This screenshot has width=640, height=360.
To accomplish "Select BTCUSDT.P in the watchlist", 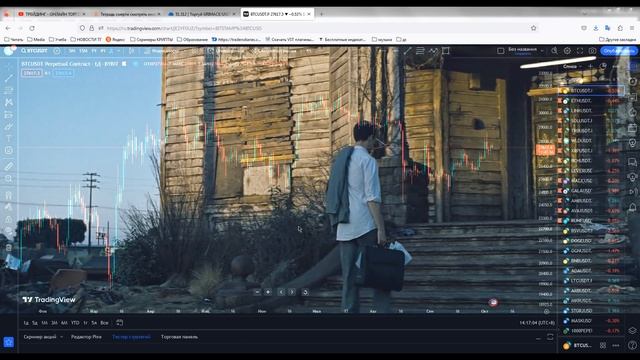I will pos(592,91).
